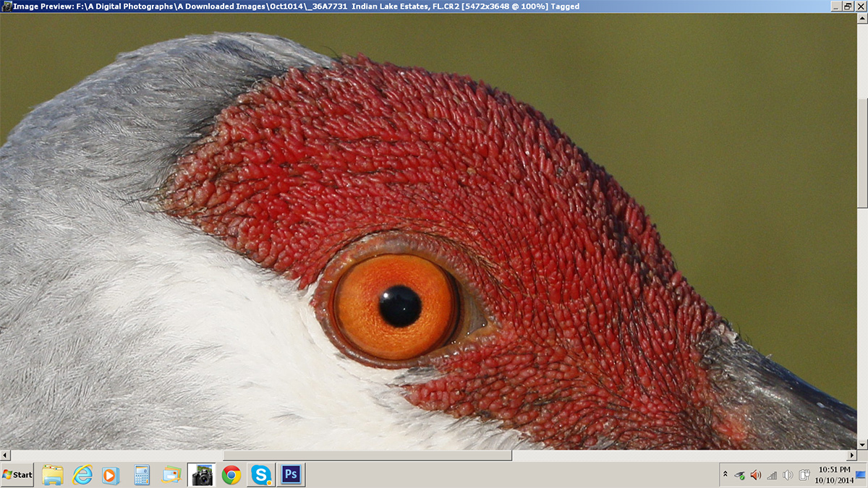Restore down the Image Preview window

coord(848,6)
